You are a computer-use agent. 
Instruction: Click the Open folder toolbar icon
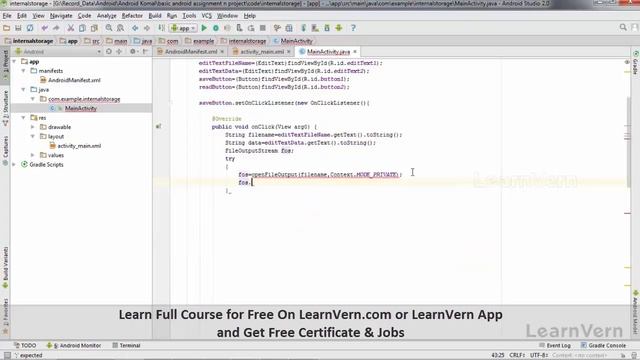(x=7, y=28)
